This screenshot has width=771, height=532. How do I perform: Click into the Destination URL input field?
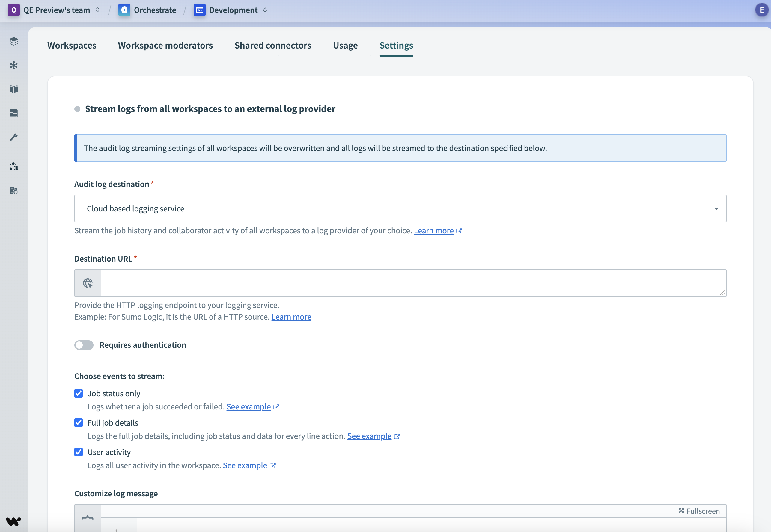(413, 283)
